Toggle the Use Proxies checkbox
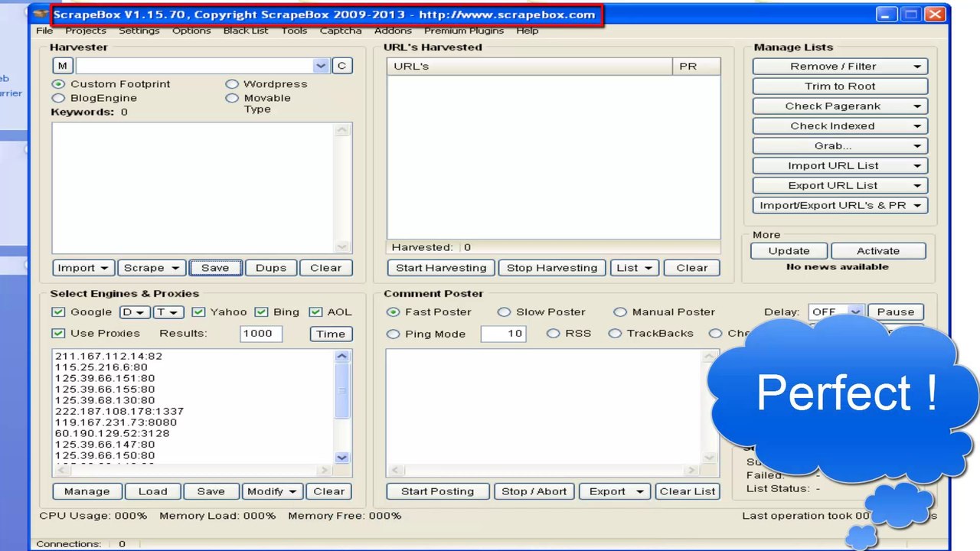This screenshot has height=551, width=980. [58, 334]
